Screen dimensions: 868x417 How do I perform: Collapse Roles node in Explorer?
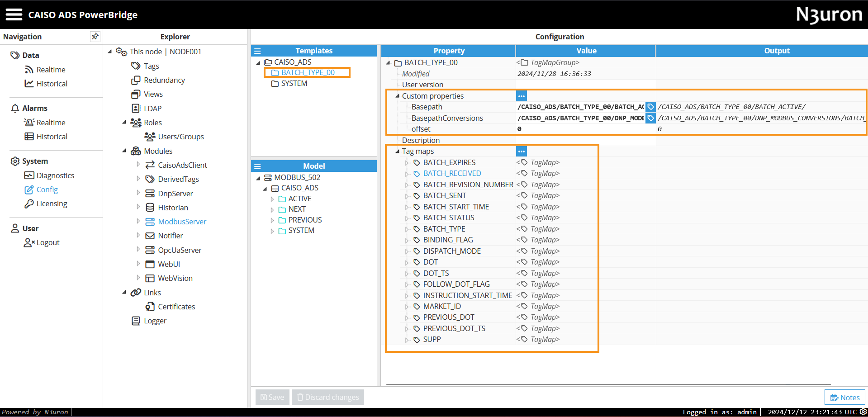tap(124, 123)
